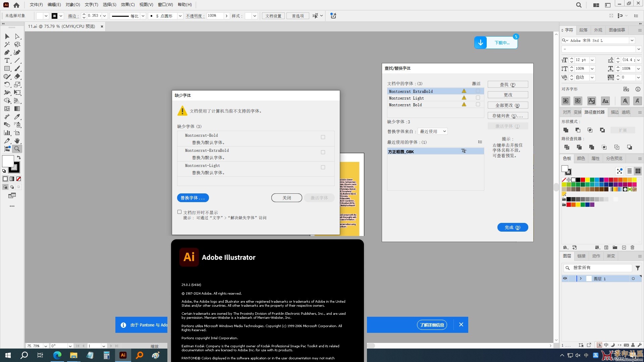
Task: Click the 替换字体... button
Action: [193, 198]
